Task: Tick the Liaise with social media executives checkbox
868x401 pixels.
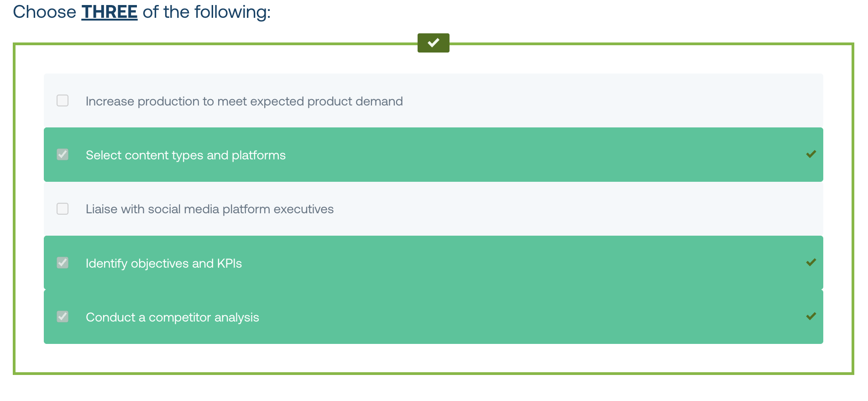Action: 63,209
